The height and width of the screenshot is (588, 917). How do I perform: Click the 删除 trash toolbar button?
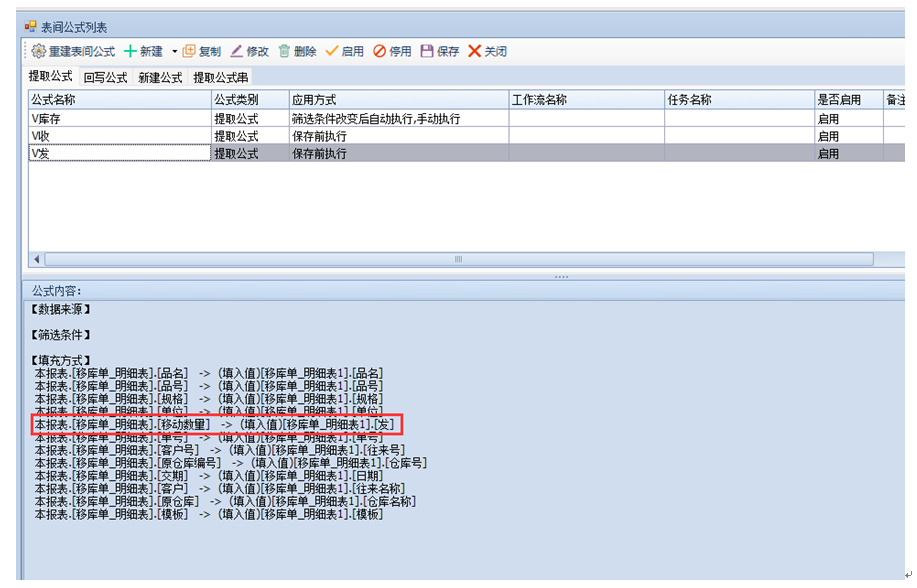(x=297, y=51)
